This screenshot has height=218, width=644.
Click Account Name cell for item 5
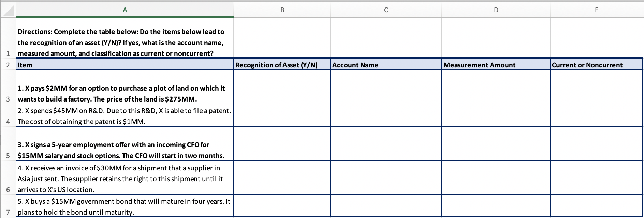[386, 206]
